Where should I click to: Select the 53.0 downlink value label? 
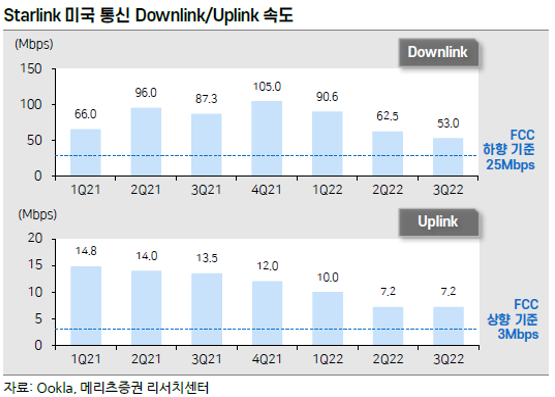[448, 123]
